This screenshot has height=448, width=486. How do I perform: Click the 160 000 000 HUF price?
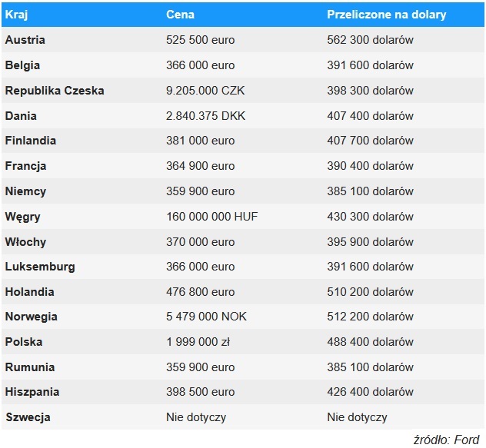point(212,217)
